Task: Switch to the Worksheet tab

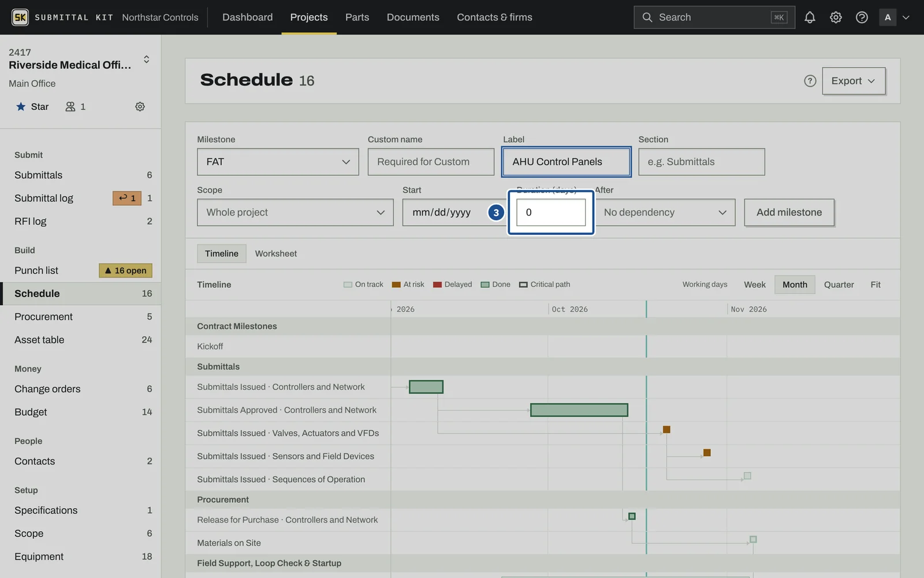Action: point(276,254)
